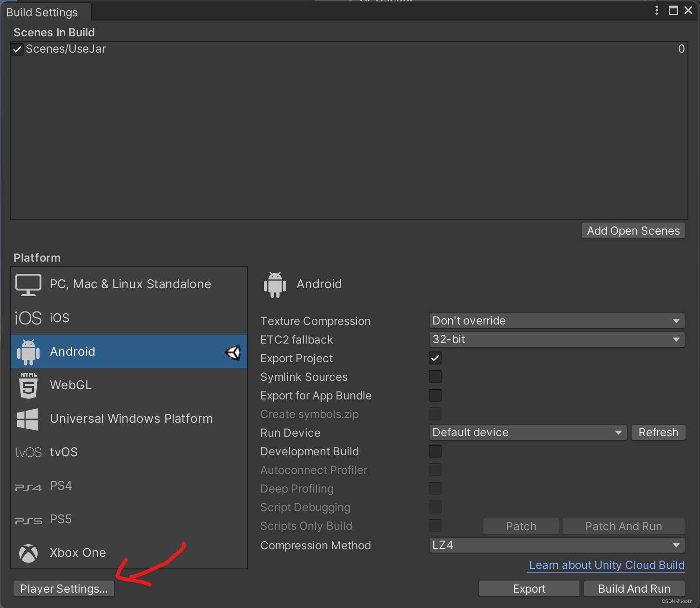This screenshot has width=700, height=608.
Task: Uncheck the Scenes/UseJar scene
Action: (17, 49)
